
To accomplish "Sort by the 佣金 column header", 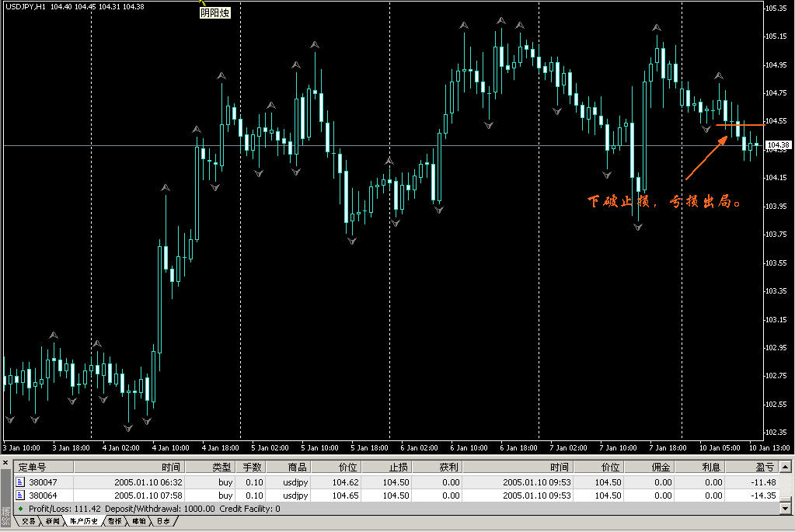I will (649, 467).
